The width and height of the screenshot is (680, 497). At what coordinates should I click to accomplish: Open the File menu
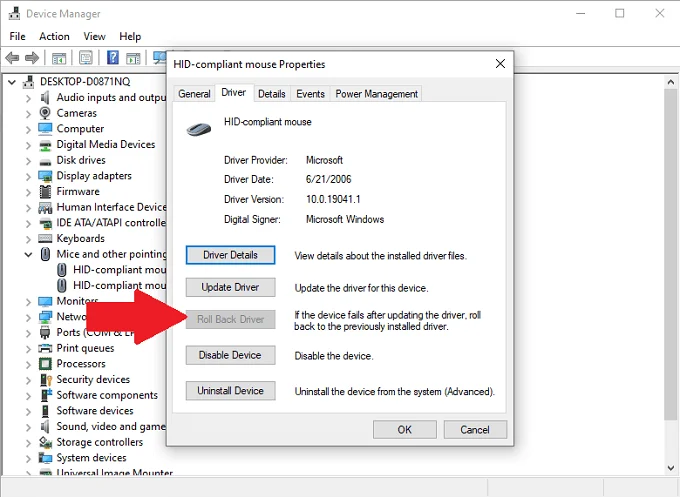(17, 36)
